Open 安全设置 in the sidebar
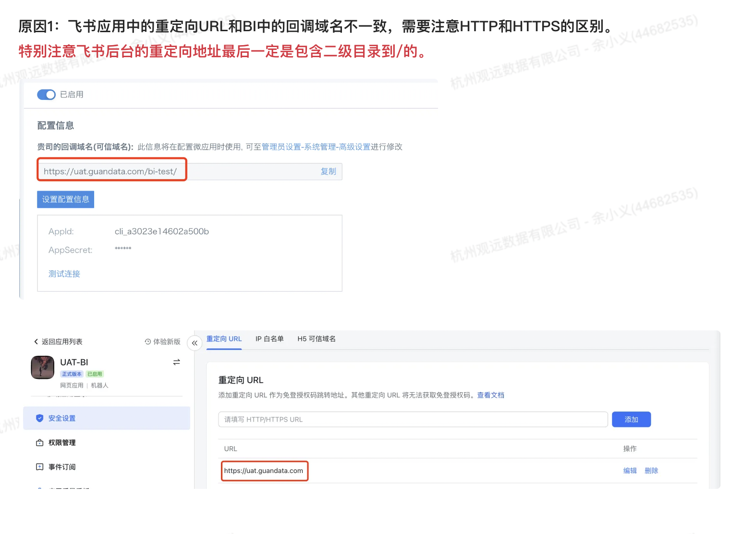Screen dimensions: 756x534 tap(107, 418)
